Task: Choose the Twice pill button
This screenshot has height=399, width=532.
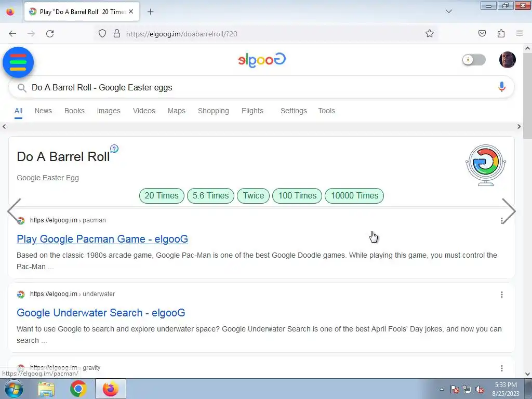Action: 254,196
